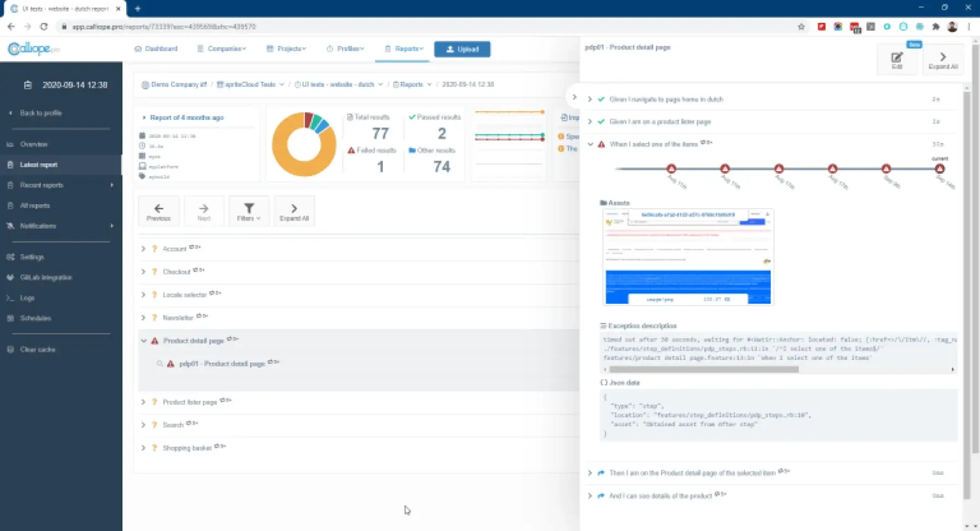Open the Overview section icon
Viewport: 980px width, 531px height.
click(x=9, y=144)
